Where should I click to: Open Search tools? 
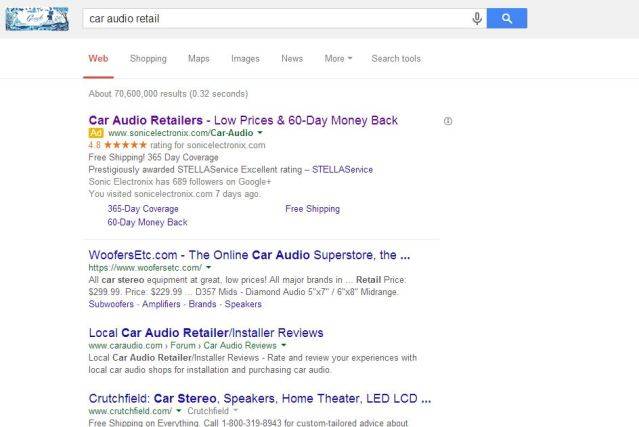(x=396, y=59)
